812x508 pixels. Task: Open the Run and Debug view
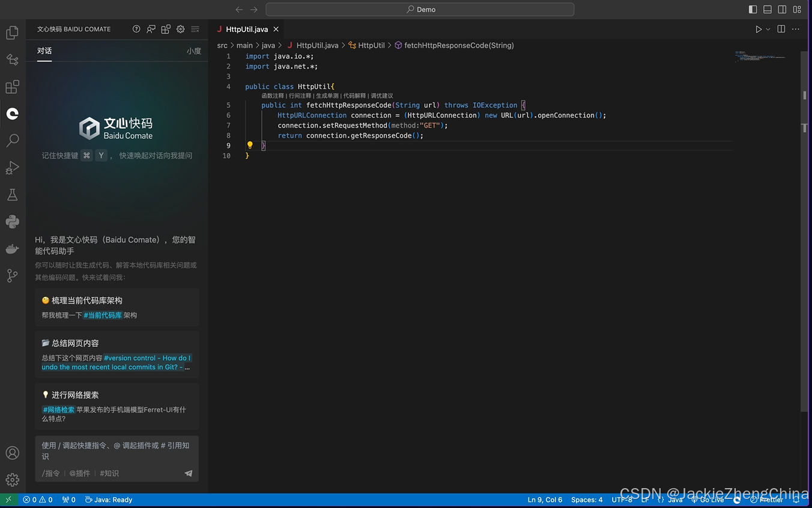point(12,168)
